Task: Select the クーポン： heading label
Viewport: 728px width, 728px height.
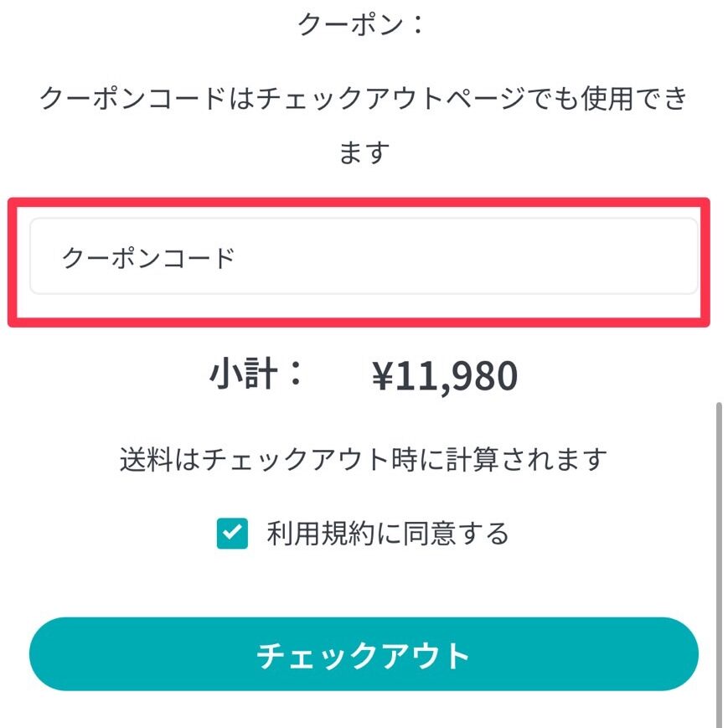Action: tap(362, 24)
